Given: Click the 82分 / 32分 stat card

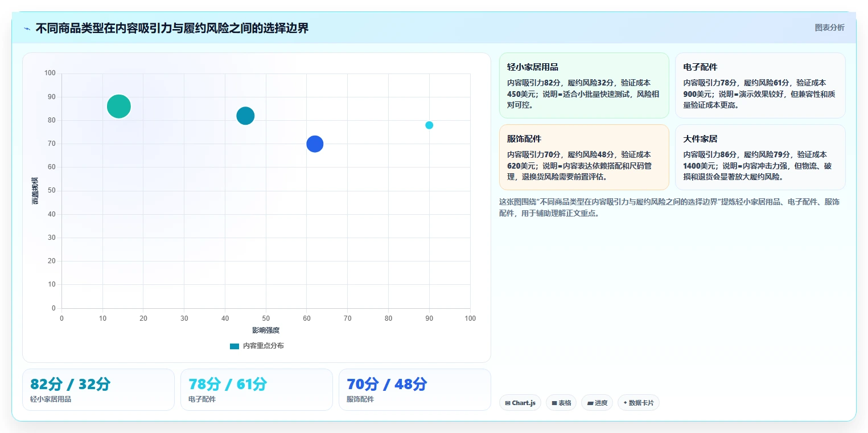Looking at the screenshot, I should point(98,390).
